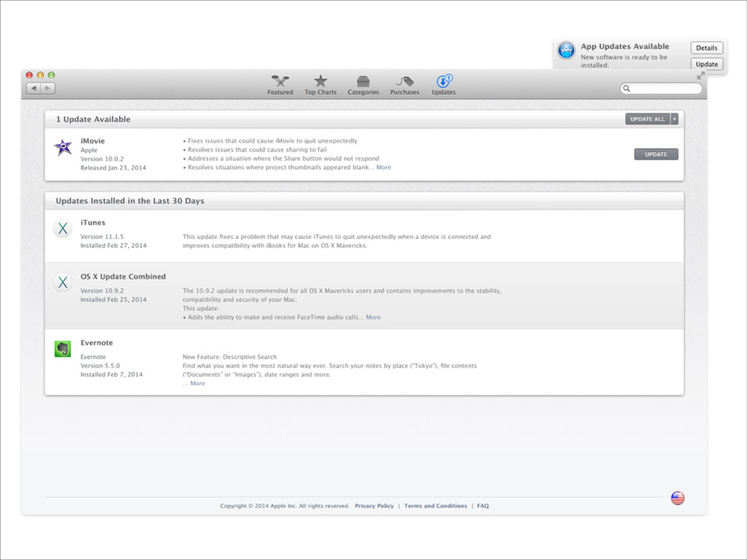Image resolution: width=747 pixels, height=560 pixels.
Task: Click the OS X Update Combined icon
Action: pos(63,282)
